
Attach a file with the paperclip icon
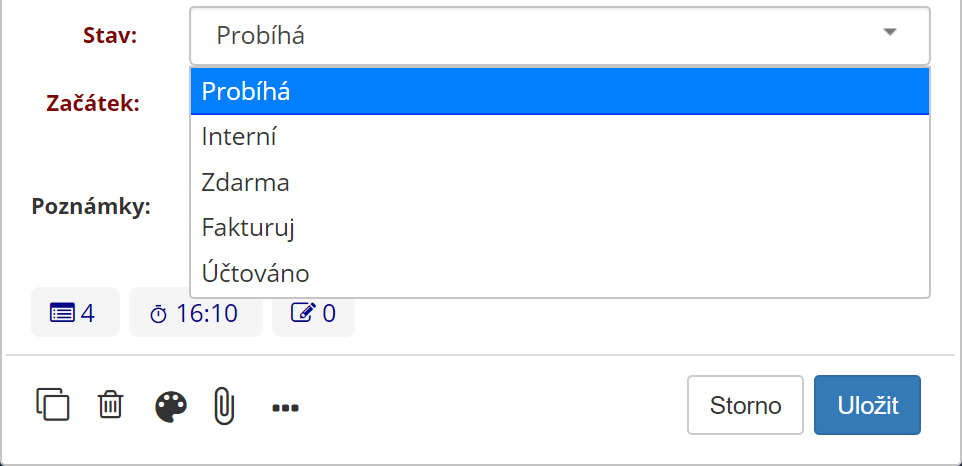coord(225,406)
